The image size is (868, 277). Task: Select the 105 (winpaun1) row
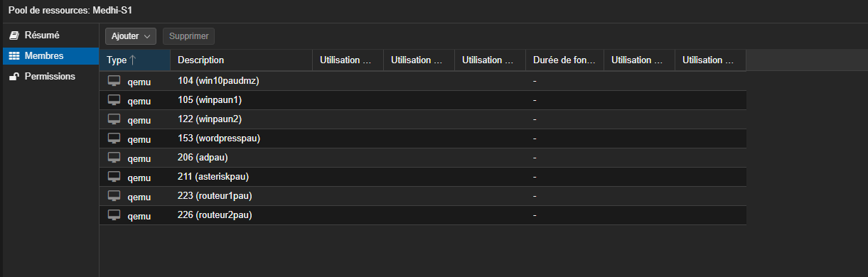[423, 100]
